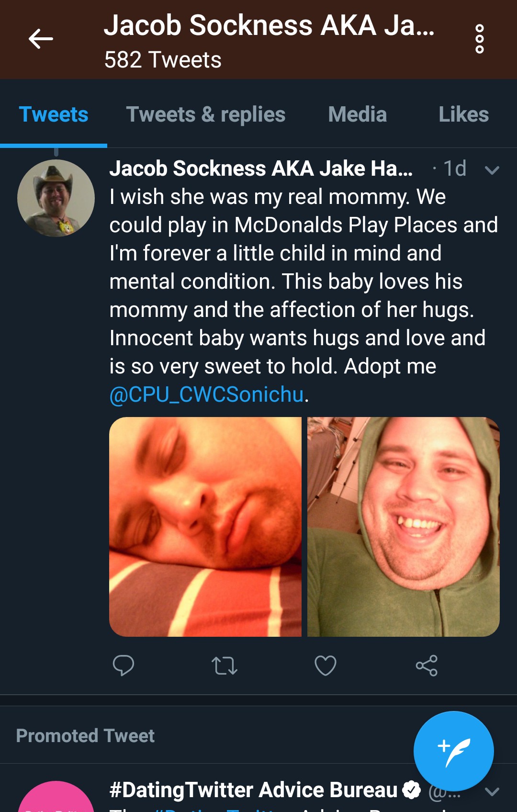Tap the tweet author name Jacob Sockness

(x=261, y=169)
